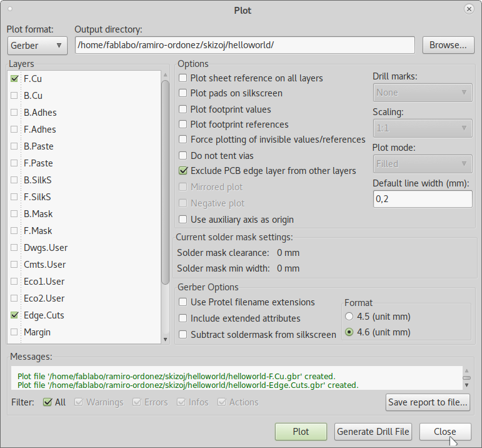This screenshot has height=448, width=482.
Task: Select the B.Mask layer checkbox
Action: [14, 214]
